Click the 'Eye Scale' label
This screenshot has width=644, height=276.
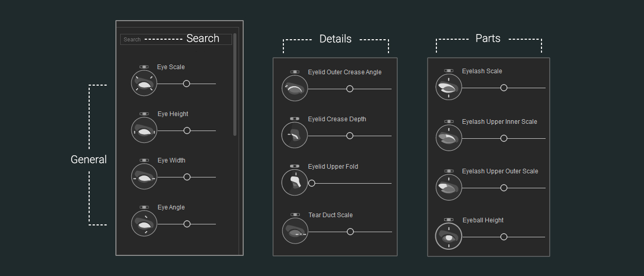(171, 67)
